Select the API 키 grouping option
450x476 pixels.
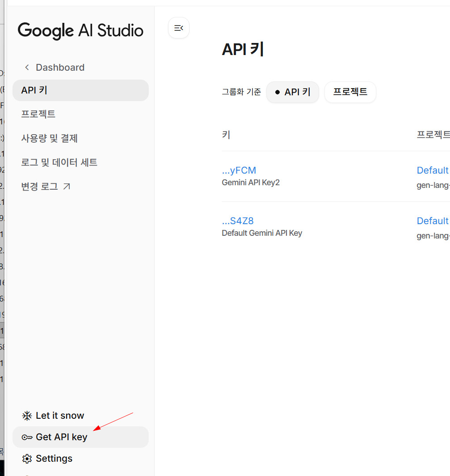[293, 92]
